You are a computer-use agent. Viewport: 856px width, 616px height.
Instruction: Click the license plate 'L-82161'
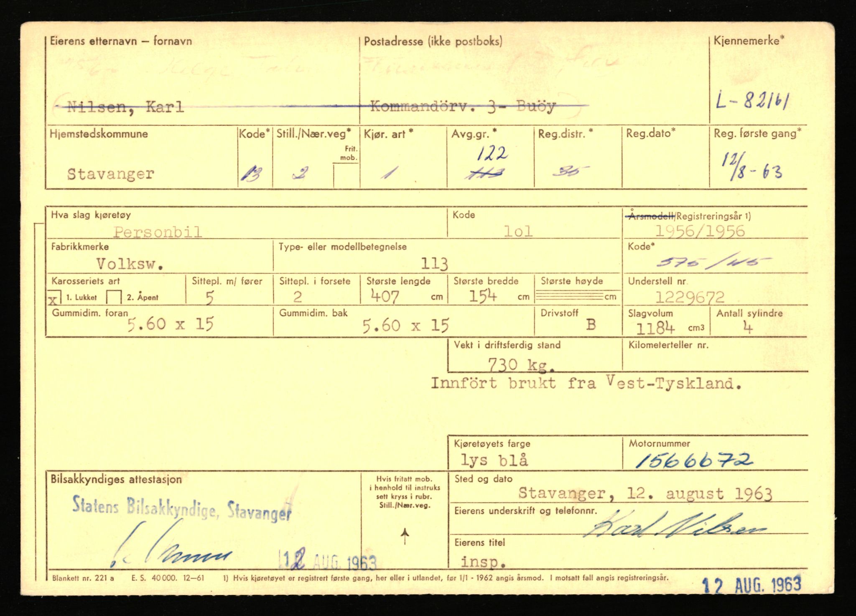coord(752,100)
